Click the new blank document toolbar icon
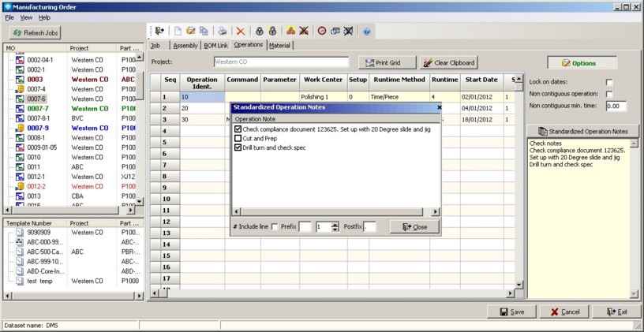This screenshot has height=332, width=644. click(x=178, y=31)
